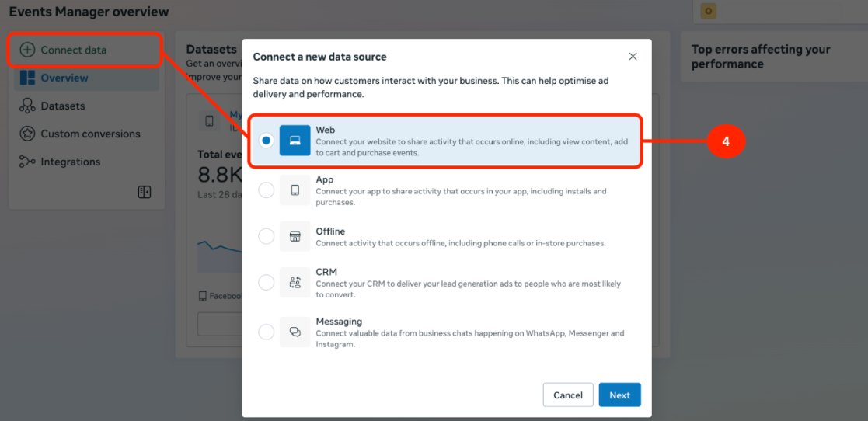Click the Overview dashboard icon in sidebar
This screenshot has height=421, width=868.
pyautogui.click(x=27, y=78)
